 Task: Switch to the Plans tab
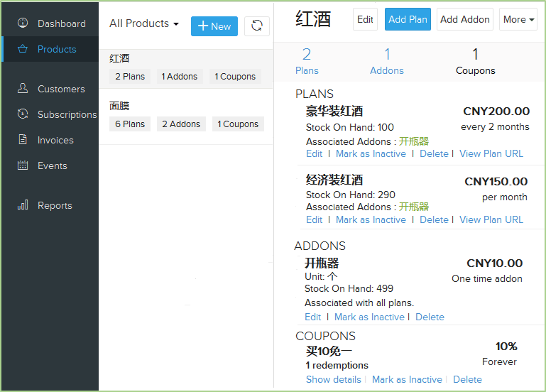pyautogui.click(x=307, y=61)
